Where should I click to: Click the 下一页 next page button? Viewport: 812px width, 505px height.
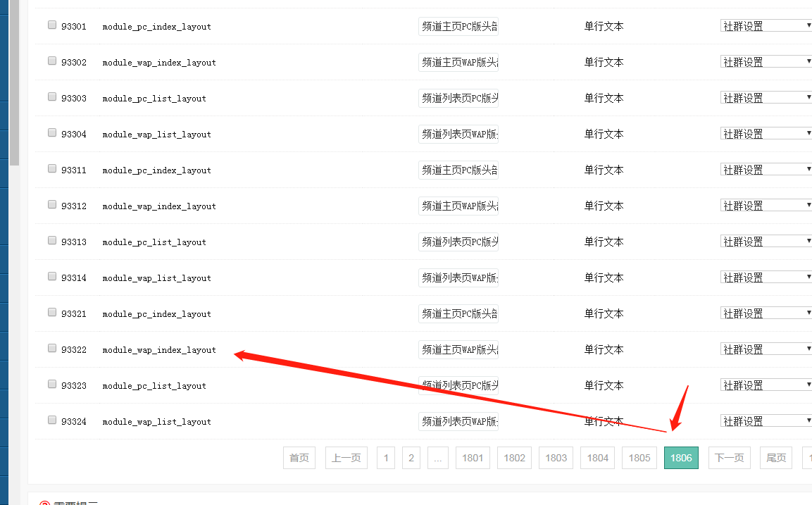729,458
